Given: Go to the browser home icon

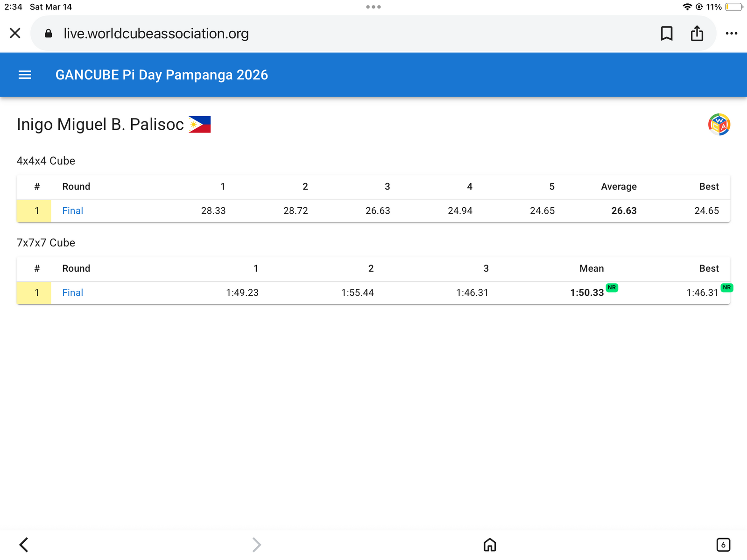Looking at the screenshot, I should 489,544.
